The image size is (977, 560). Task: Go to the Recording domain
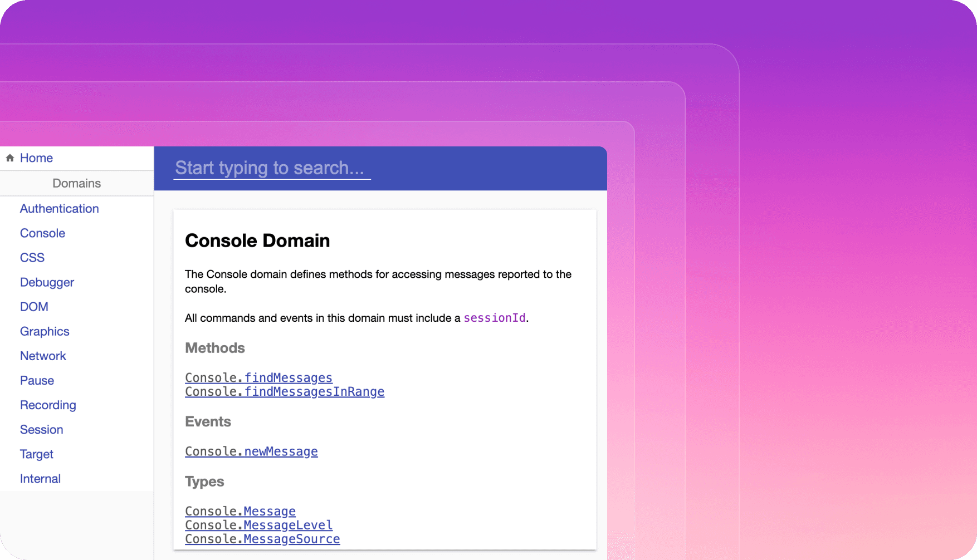[x=48, y=405]
